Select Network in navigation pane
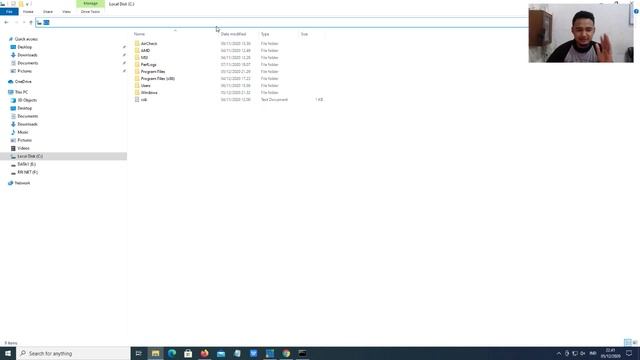 click(22, 183)
